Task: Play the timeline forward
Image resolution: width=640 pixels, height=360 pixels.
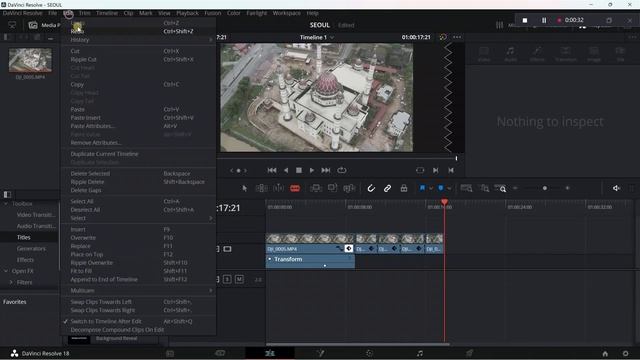Action: pyautogui.click(x=312, y=170)
